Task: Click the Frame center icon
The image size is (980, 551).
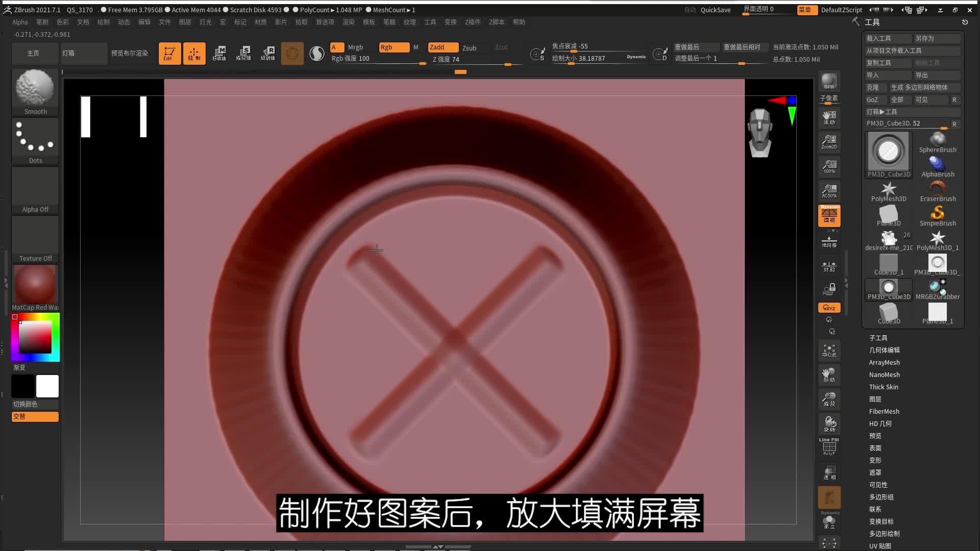Action: [829, 350]
